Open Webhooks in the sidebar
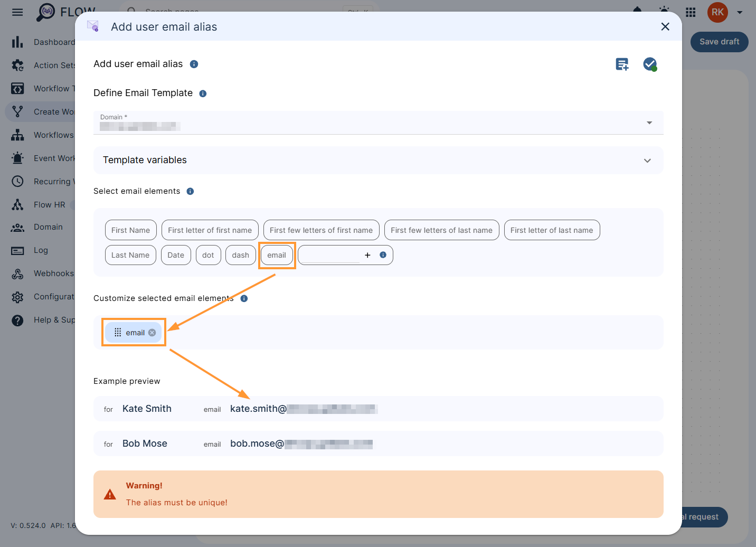Viewport: 756px width, 547px height. tap(54, 273)
